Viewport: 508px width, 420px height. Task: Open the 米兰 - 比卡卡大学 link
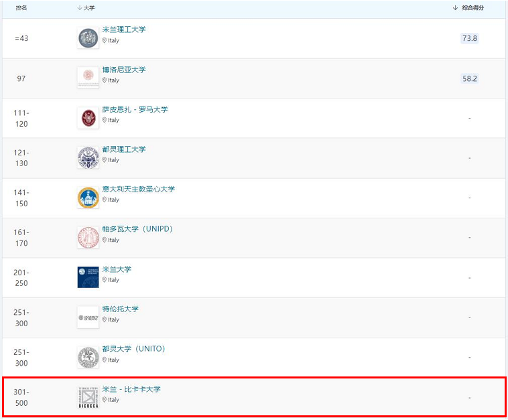[131, 389]
